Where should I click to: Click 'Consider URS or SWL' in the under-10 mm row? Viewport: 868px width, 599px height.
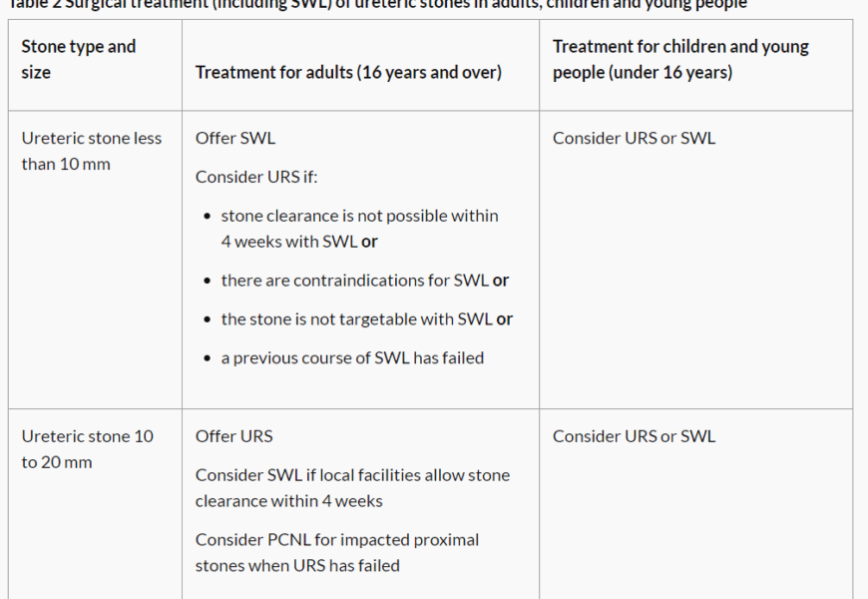click(634, 138)
